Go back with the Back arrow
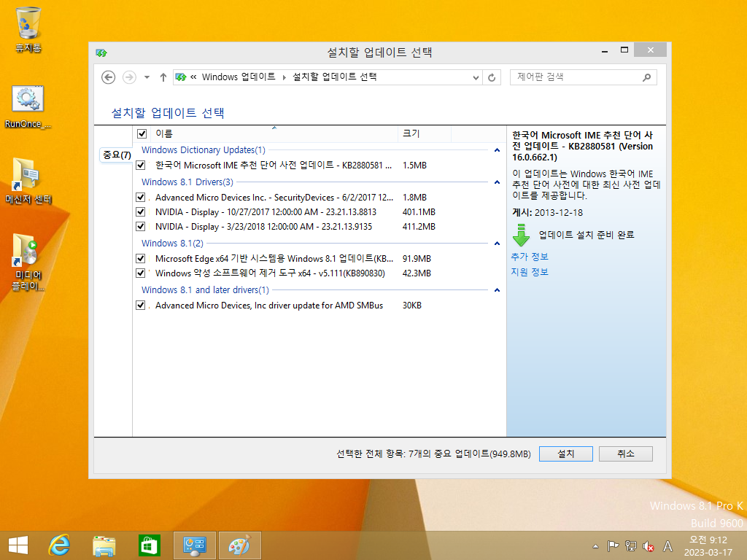Viewport: 747px width, 560px height. (108, 77)
